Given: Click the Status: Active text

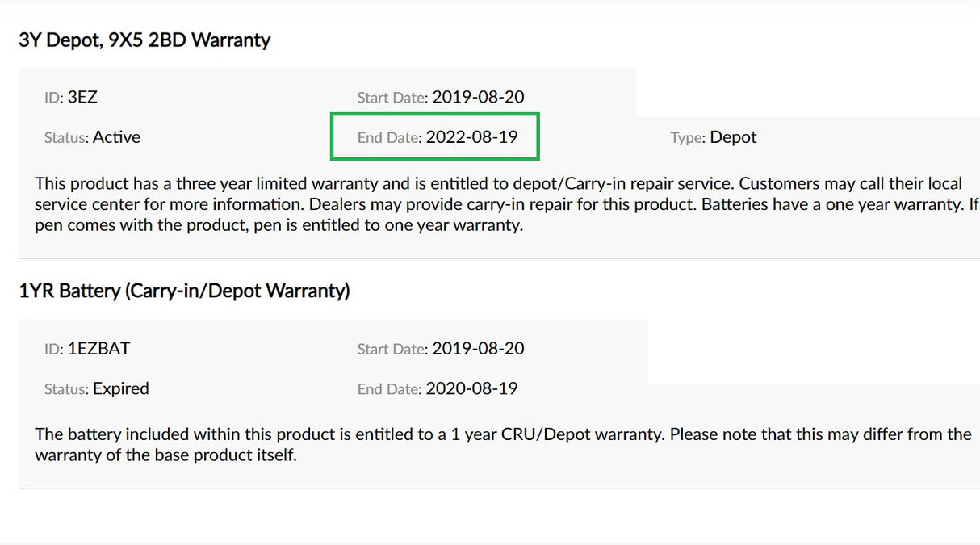Looking at the screenshot, I should 92,137.
